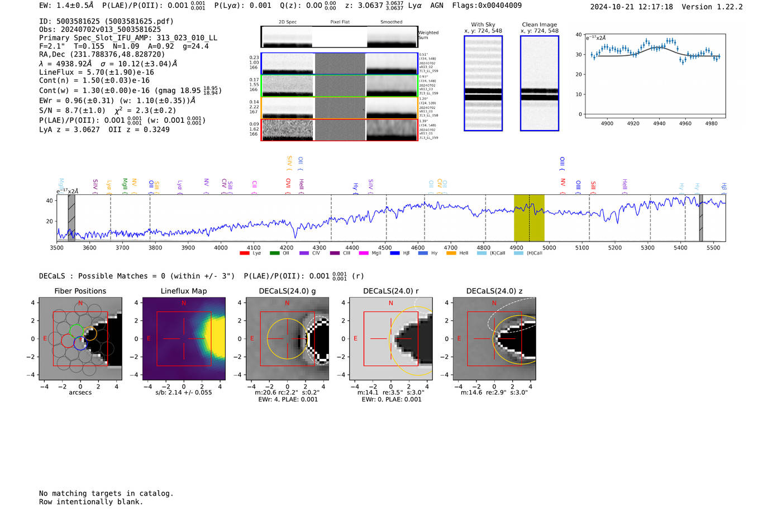Select the 'LyA z = 3.0627' text
Screen dimensions: 782x532
[69, 130]
